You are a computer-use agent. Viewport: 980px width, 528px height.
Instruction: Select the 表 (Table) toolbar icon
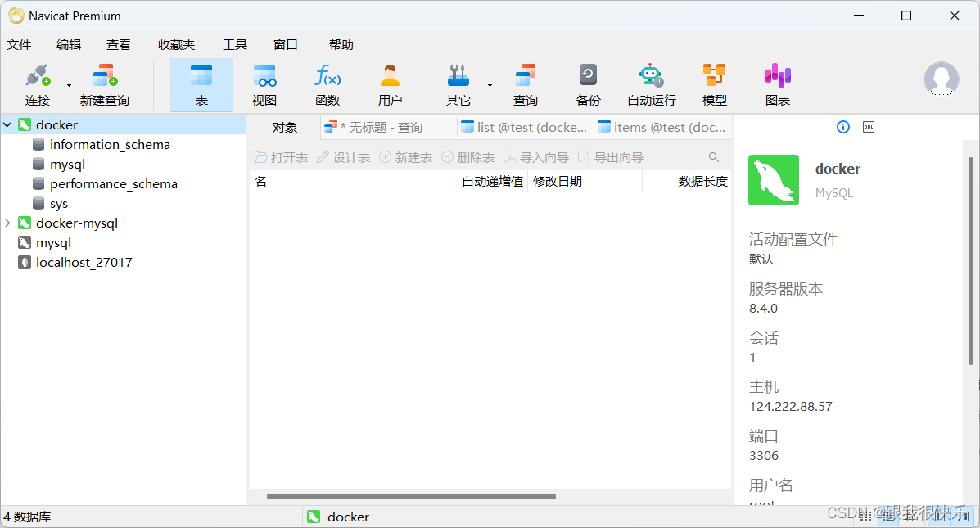click(x=201, y=76)
